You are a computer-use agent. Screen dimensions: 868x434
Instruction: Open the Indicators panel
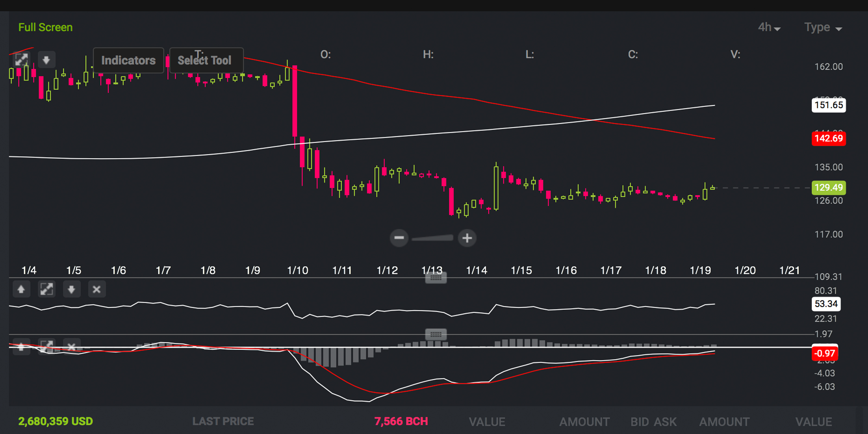tap(128, 61)
